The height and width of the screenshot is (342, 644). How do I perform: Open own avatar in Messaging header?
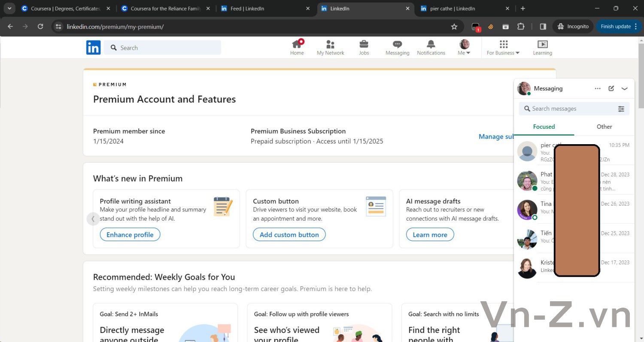tap(524, 88)
